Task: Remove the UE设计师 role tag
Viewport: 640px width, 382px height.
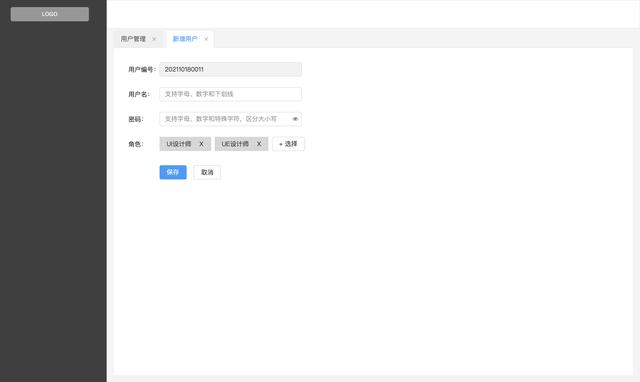Action: pyautogui.click(x=259, y=144)
